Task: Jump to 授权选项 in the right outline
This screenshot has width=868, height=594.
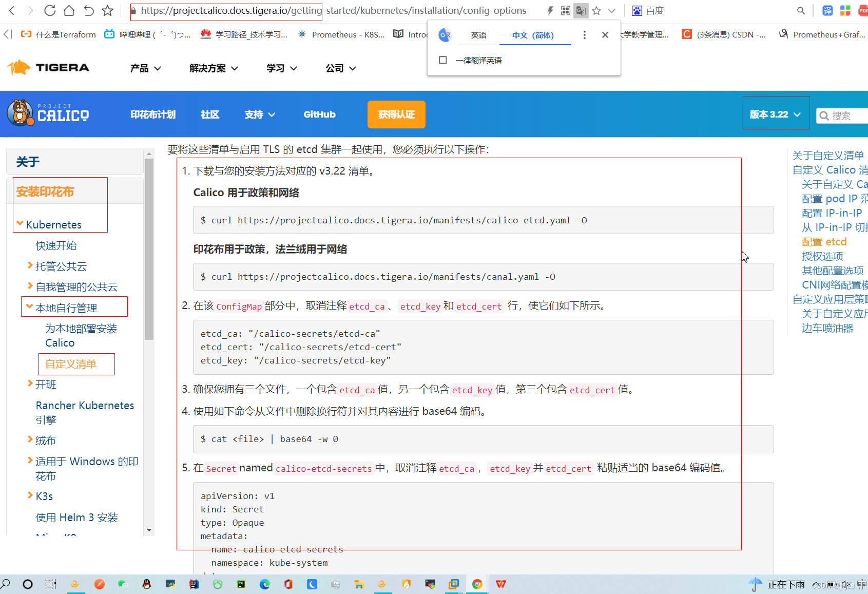Action: (x=822, y=256)
